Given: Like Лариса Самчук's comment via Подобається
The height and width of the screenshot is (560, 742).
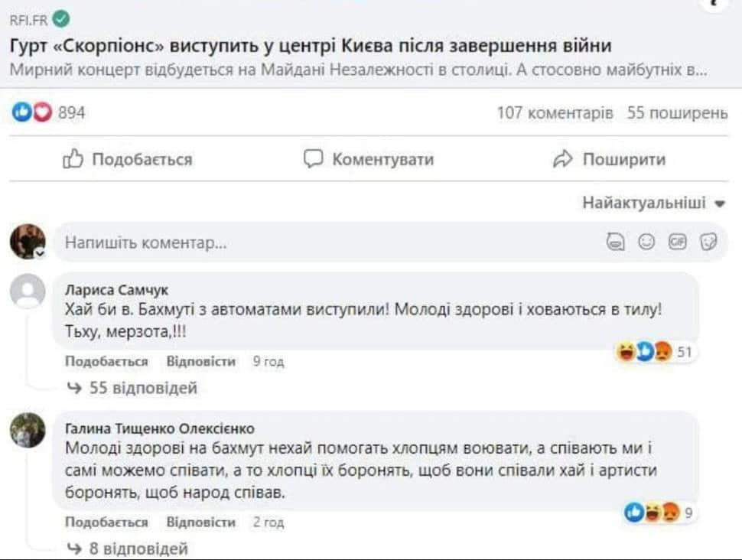Looking at the screenshot, I should pyautogui.click(x=106, y=362).
